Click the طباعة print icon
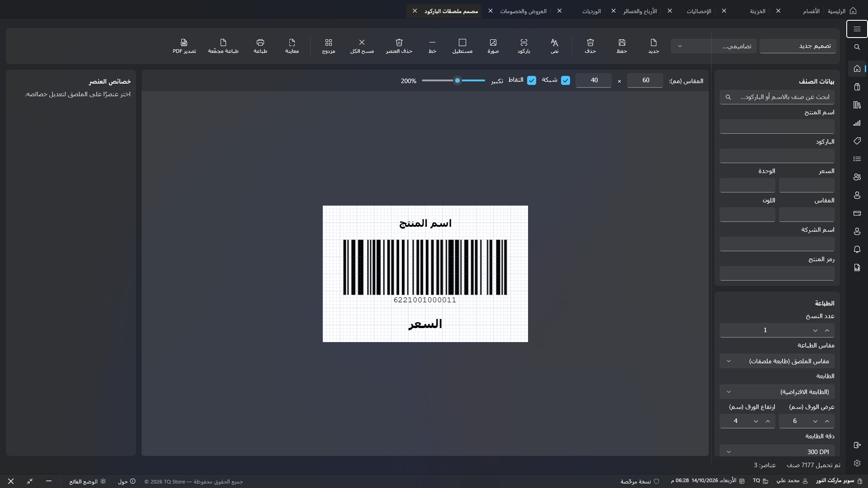Screen dimensions: 868x488 (x=260, y=46)
